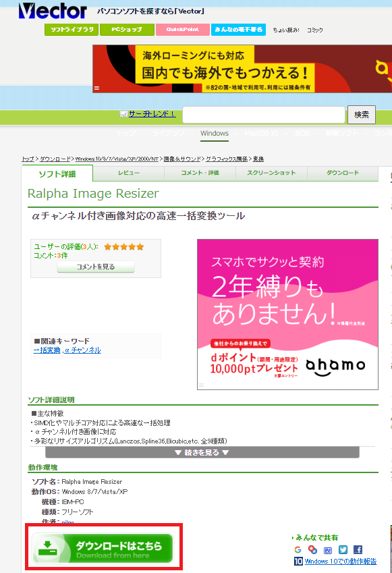The height and width of the screenshot is (573, 392).
Task: Click the Windows 10 icon badge
Action: click(298, 561)
